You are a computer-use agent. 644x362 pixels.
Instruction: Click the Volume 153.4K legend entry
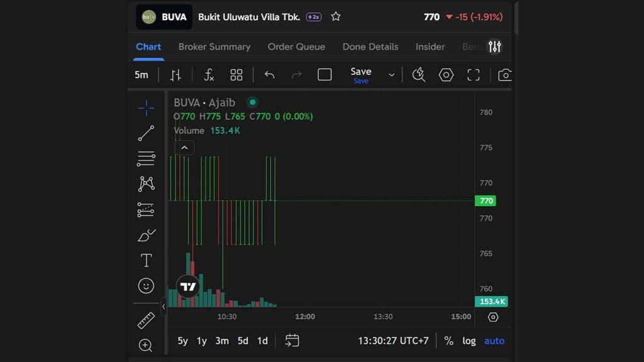coord(207,131)
